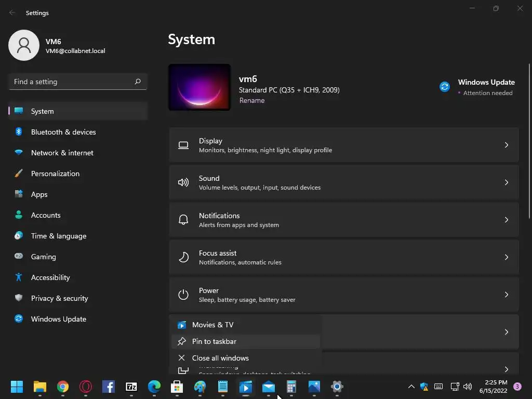532x399 pixels.
Task: Click the Settings gear taskbar icon
Action: [337, 387]
